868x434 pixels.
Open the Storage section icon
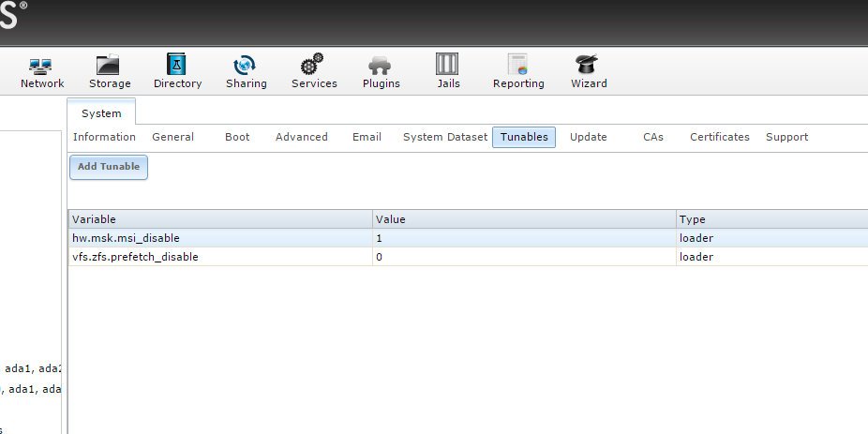(x=109, y=65)
